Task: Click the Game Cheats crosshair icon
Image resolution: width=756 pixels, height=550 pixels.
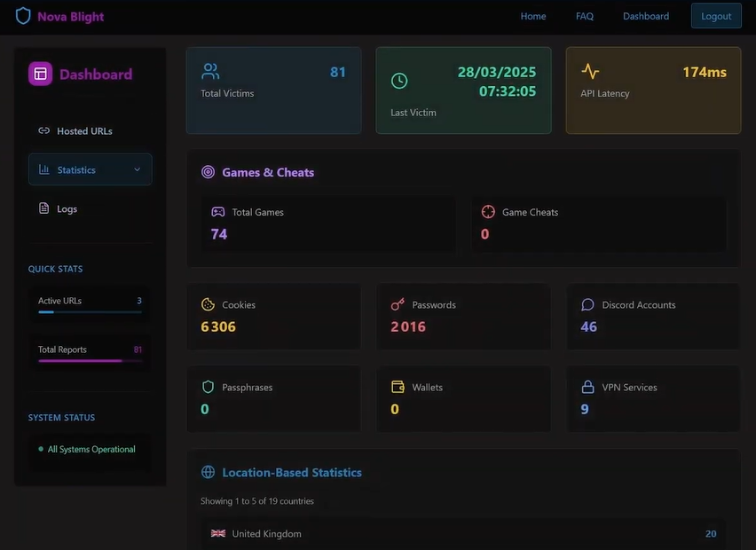Action: (488, 212)
